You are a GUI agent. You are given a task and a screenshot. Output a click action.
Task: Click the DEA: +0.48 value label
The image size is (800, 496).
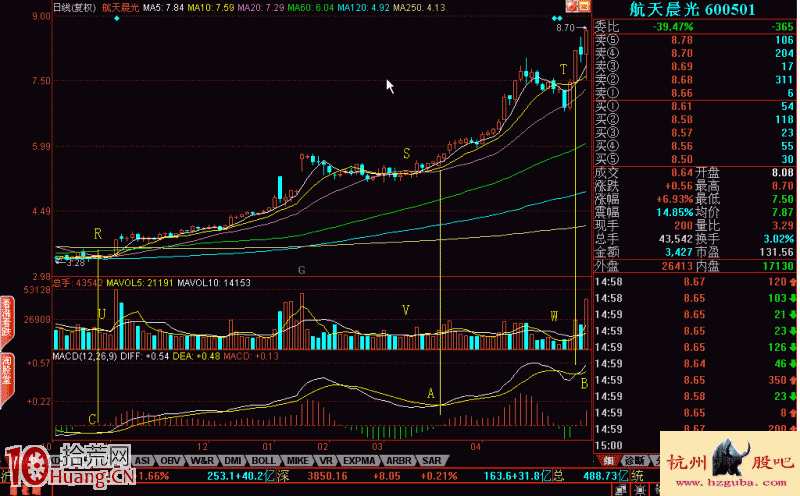coord(196,356)
